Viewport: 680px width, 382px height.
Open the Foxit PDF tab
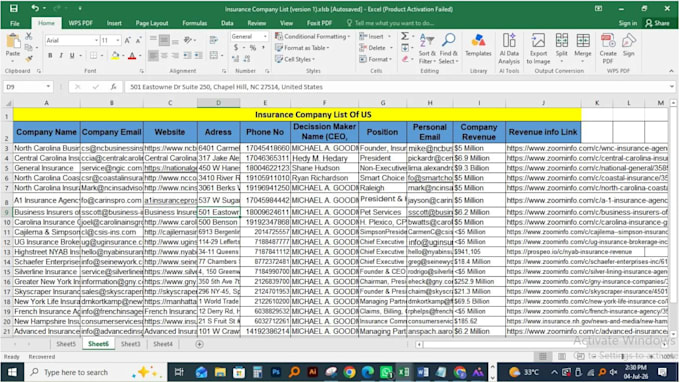[x=319, y=23]
